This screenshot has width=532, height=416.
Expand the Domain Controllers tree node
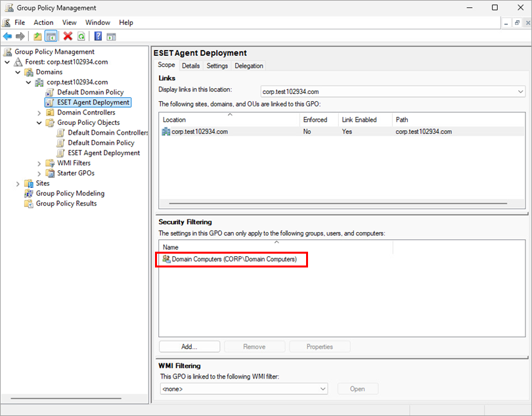(x=39, y=112)
